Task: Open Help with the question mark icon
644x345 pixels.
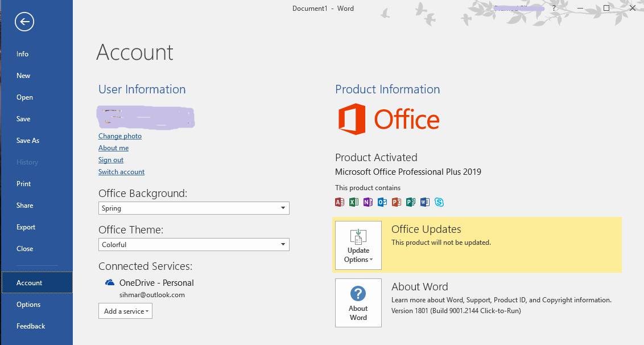Action: 554,8
